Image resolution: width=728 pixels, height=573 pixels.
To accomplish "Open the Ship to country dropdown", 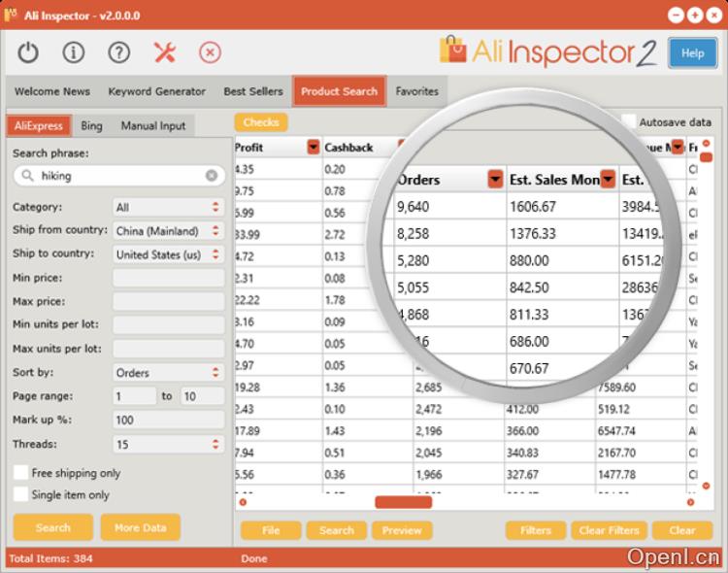I will point(168,254).
